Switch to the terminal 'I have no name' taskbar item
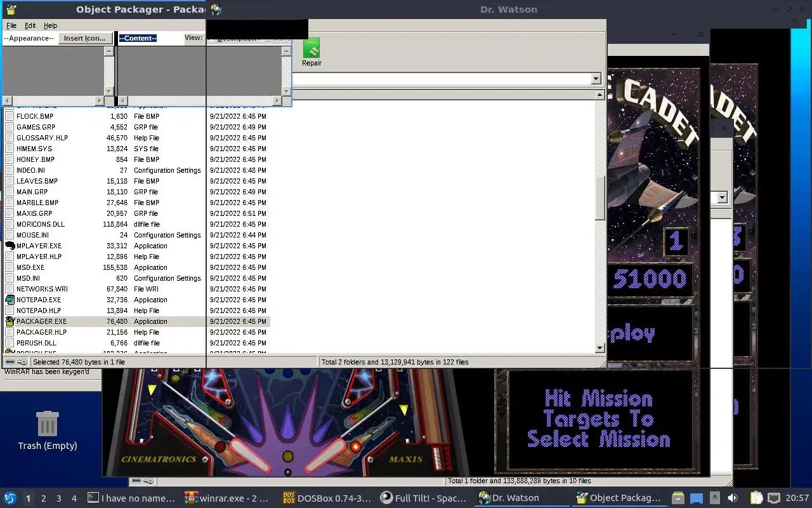 [x=131, y=498]
